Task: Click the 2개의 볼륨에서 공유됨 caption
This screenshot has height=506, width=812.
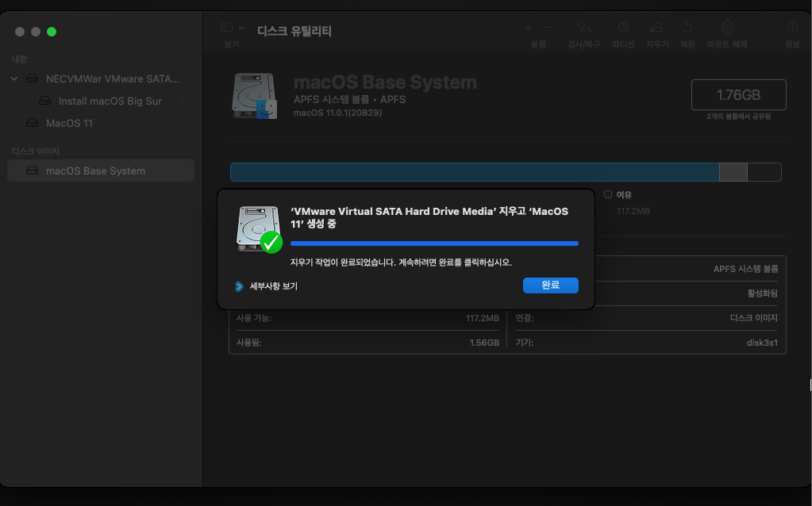Action: coord(738,117)
